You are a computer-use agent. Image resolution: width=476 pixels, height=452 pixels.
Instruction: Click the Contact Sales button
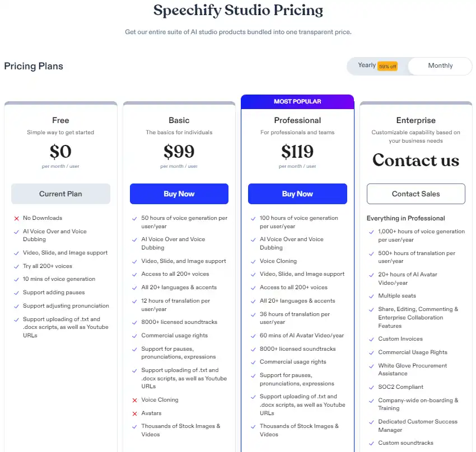point(416,194)
